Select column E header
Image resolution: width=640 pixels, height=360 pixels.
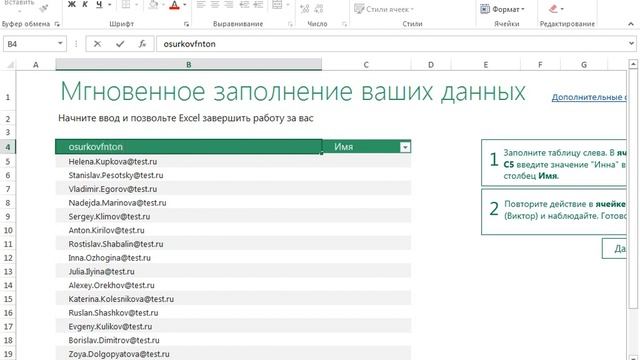(486, 64)
